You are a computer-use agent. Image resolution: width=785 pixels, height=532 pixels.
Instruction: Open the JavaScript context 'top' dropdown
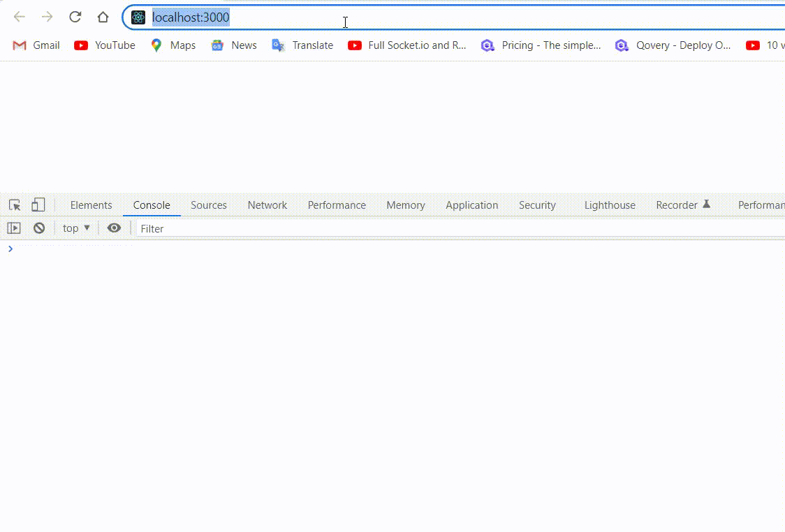coord(75,228)
